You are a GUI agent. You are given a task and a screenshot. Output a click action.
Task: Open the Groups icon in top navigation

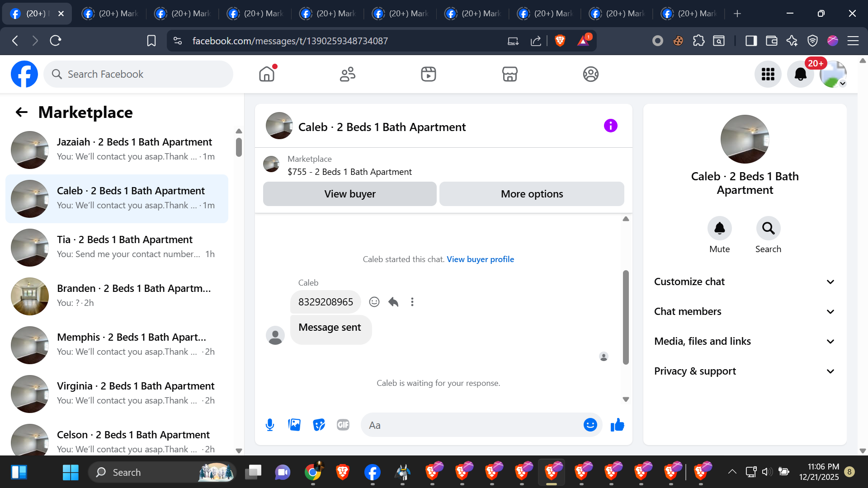coord(590,74)
